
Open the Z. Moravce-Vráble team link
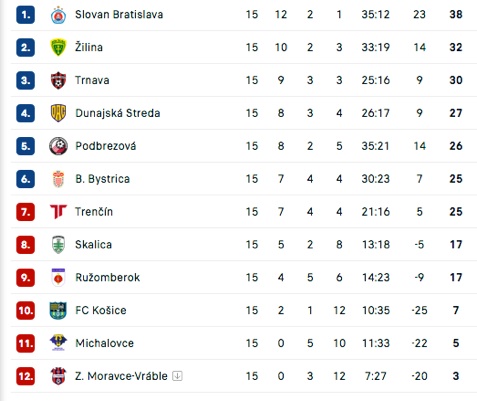(x=121, y=376)
